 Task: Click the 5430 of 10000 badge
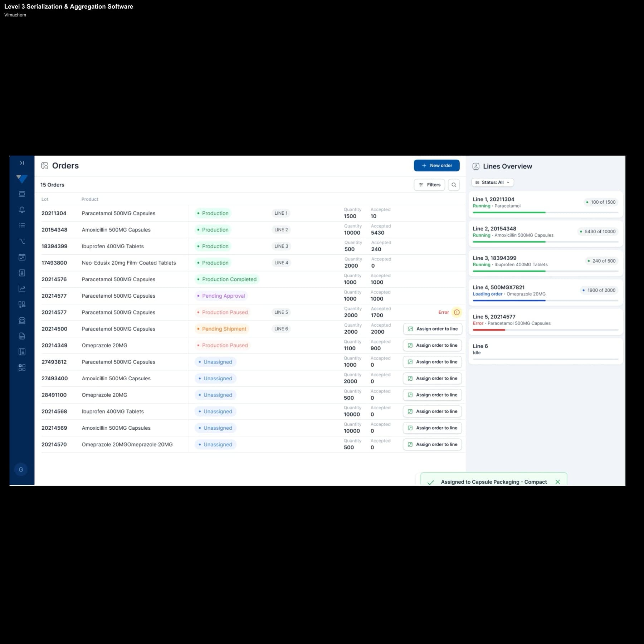coord(597,231)
